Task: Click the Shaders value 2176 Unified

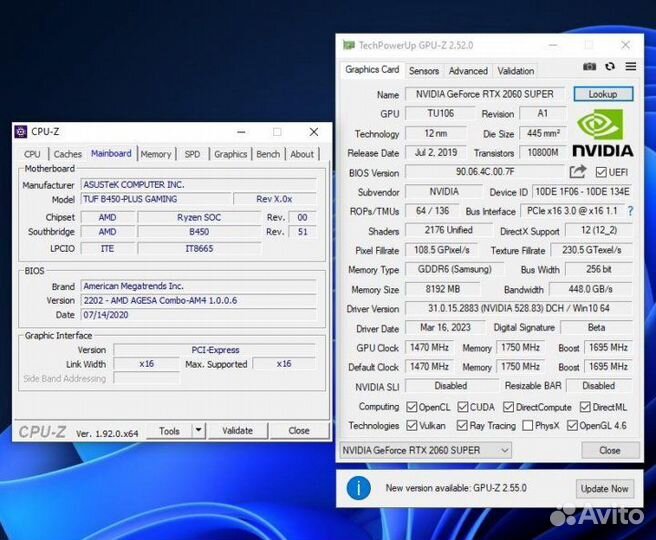Action: coord(448,230)
